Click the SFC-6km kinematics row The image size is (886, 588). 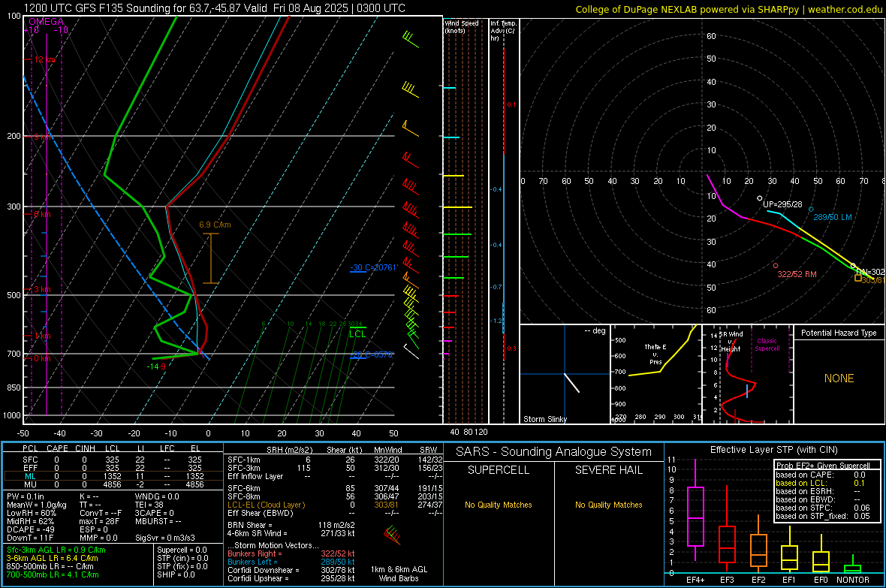click(x=335, y=488)
